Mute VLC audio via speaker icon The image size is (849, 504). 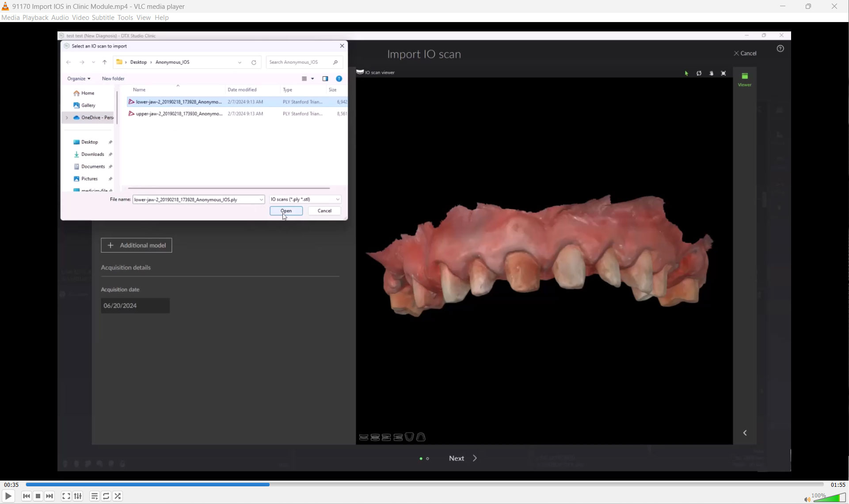pyautogui.click(x=807, y=500)
